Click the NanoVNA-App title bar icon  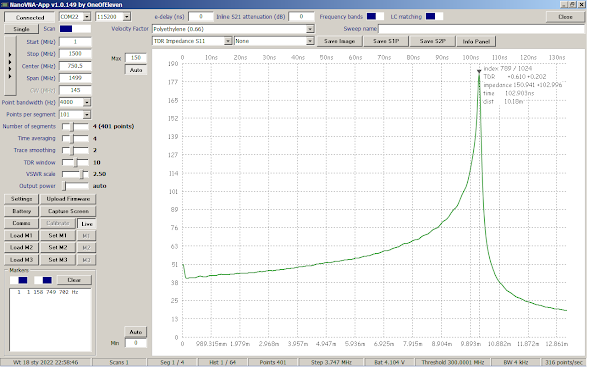tap(5, 5)
